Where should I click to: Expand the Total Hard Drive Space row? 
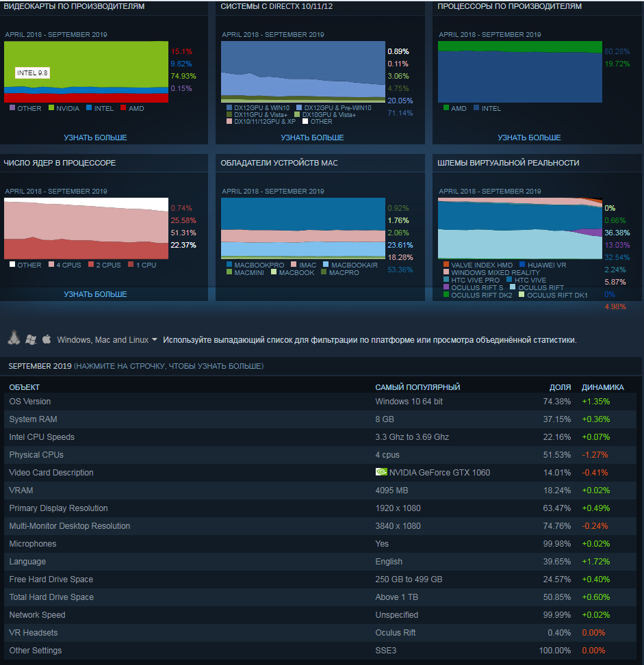(320, 597)
